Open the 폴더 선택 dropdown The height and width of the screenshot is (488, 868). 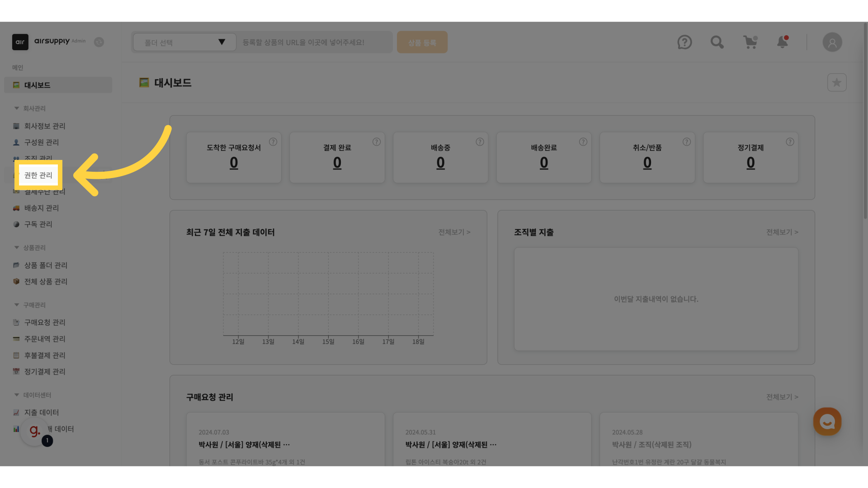coord(184,42)
